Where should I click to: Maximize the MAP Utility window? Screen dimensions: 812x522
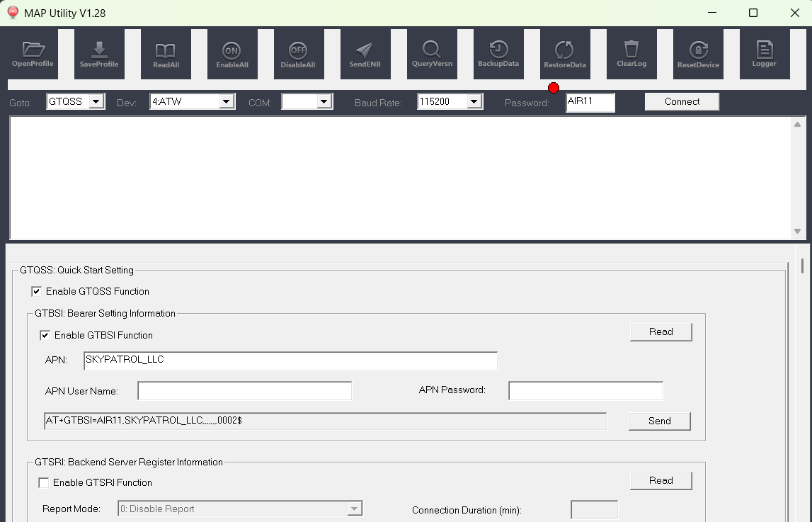753,13
